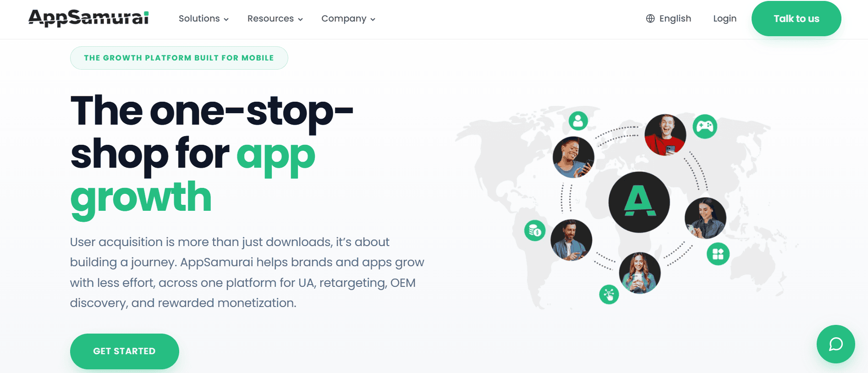The image size is (868, 373).
Task: Open the Login link
Action: tap(725, 19)
